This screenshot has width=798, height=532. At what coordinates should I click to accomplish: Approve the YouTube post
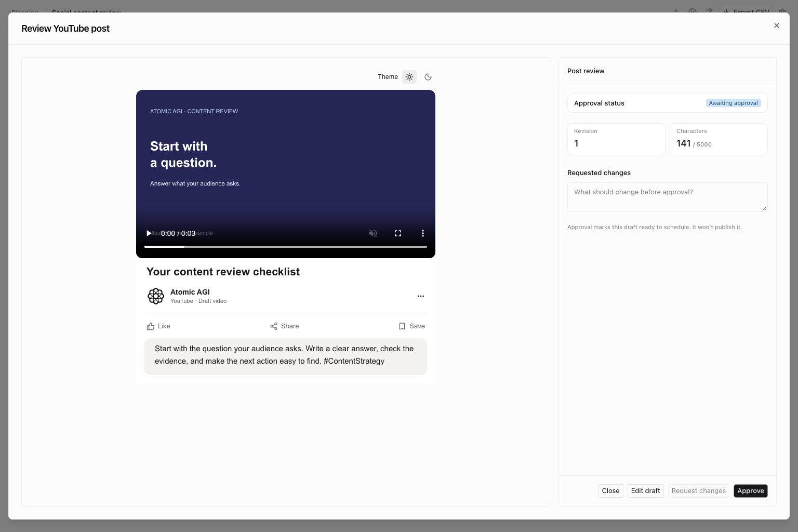[x=751, y=491]
